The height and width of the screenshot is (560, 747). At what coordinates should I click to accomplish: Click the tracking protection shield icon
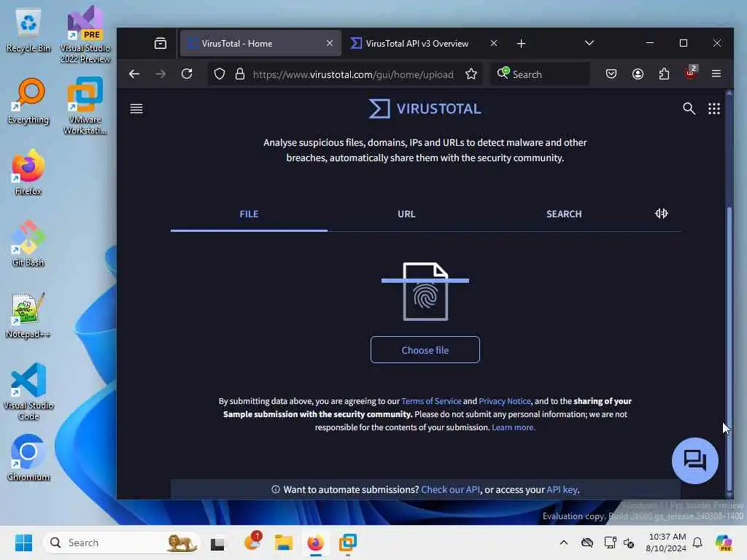(x=219, y=74)
